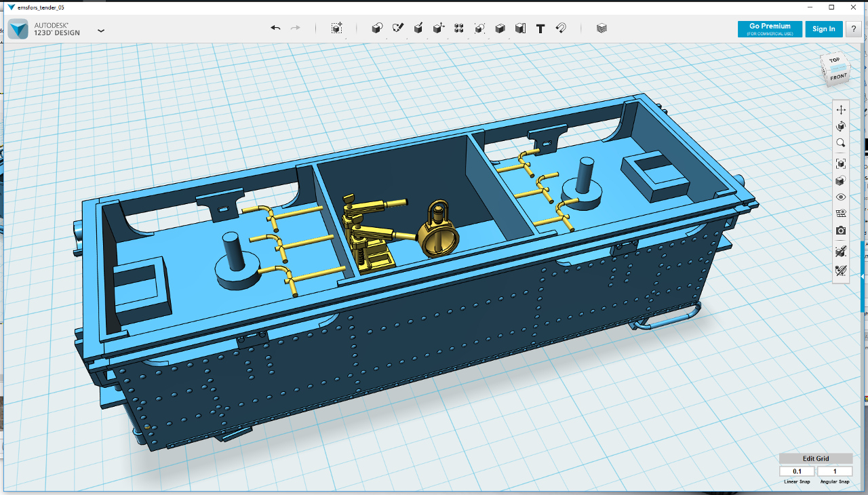Click the Go Premium button
The image size is (868, 495).
click(x=770, y=29)
